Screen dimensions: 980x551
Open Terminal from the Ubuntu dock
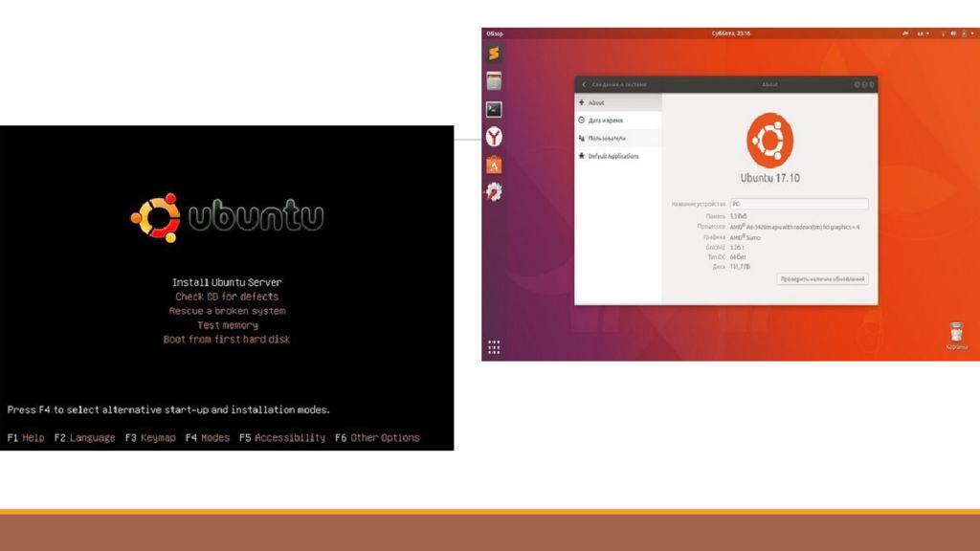point(494,109)
